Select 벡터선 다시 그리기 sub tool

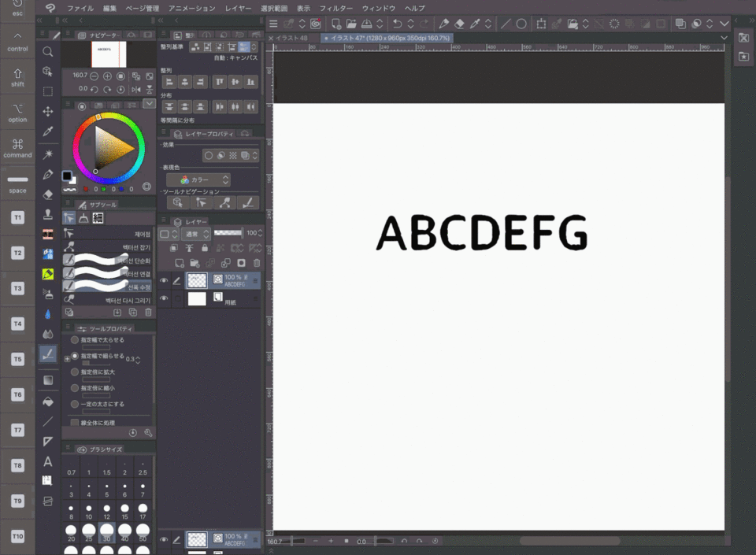108,300
